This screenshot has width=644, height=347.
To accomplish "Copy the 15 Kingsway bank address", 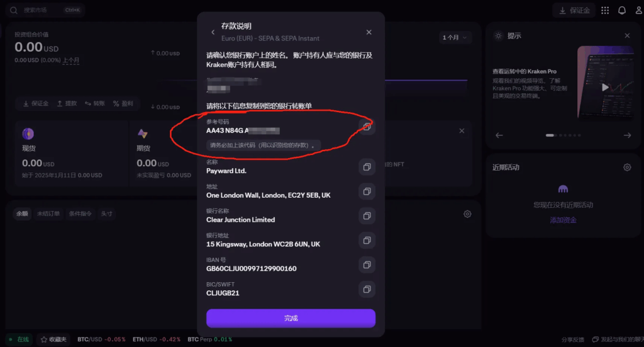I will pyautogui.click(x=367, y=240).
